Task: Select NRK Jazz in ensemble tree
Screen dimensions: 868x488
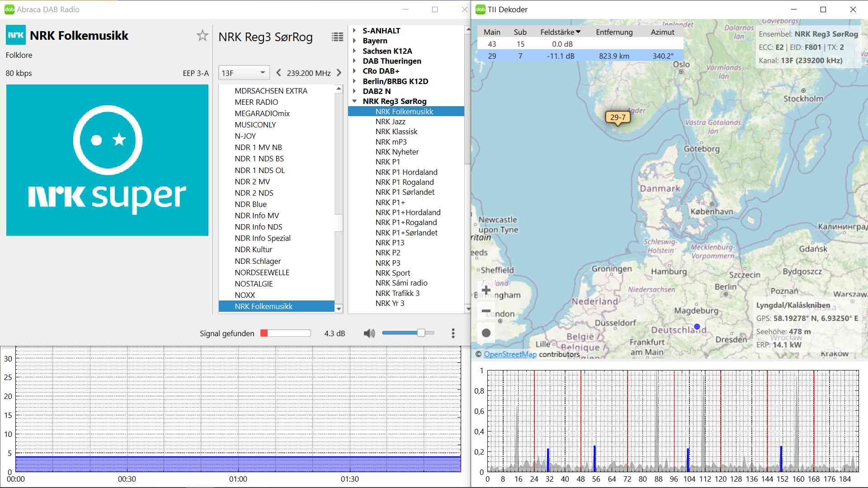Action: click(390, 122)
